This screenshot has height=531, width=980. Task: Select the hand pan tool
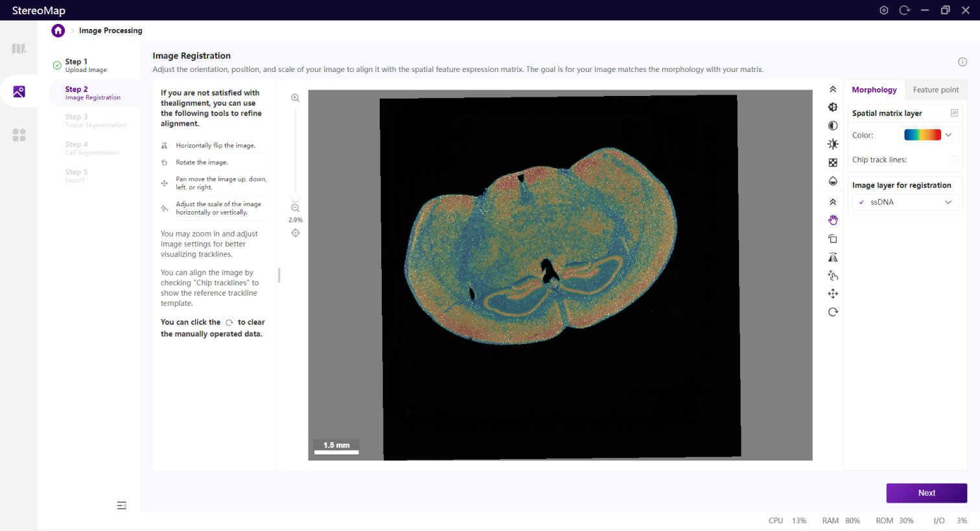[x=833, y=220]
